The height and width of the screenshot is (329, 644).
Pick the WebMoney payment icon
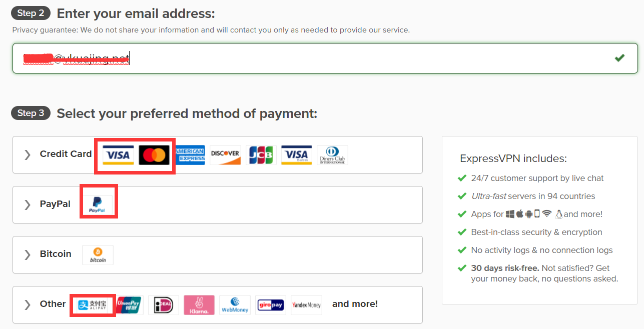[235, 304]
